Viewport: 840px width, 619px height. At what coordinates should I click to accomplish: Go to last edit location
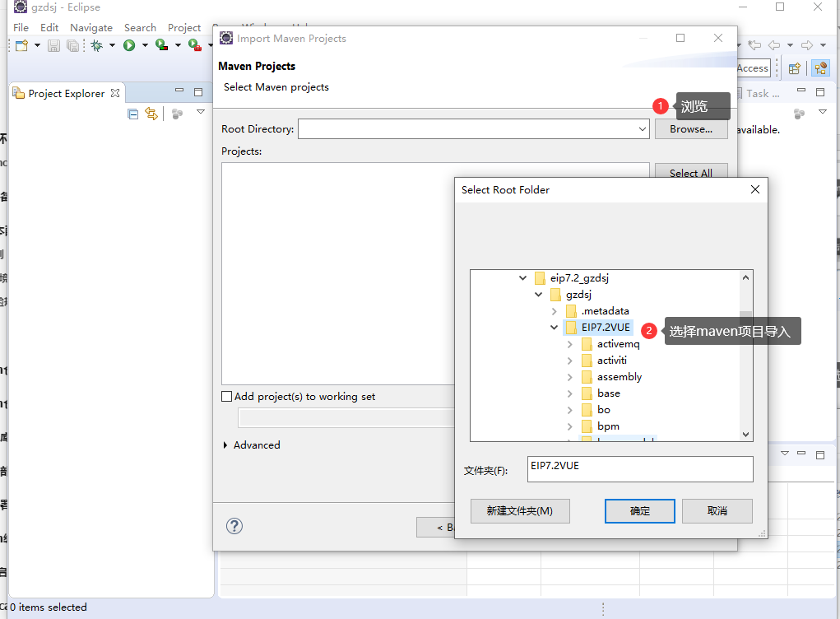(x=754, y=45)
